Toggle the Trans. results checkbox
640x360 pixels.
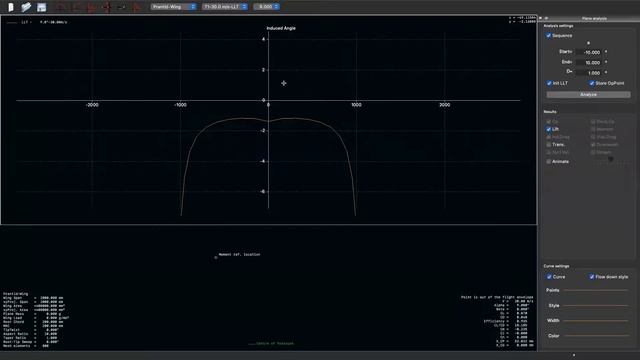pyautogui.click(x=549, y=144)
